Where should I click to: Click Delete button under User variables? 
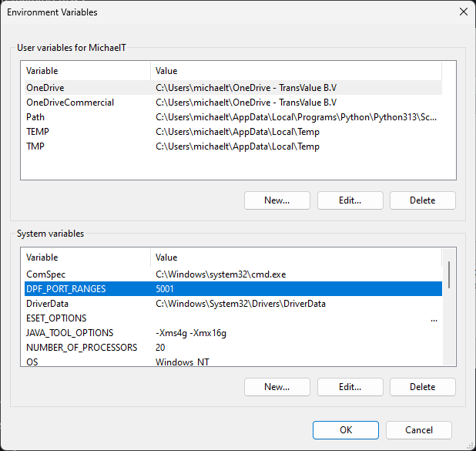pyautogui.click(x=422, y=200)
